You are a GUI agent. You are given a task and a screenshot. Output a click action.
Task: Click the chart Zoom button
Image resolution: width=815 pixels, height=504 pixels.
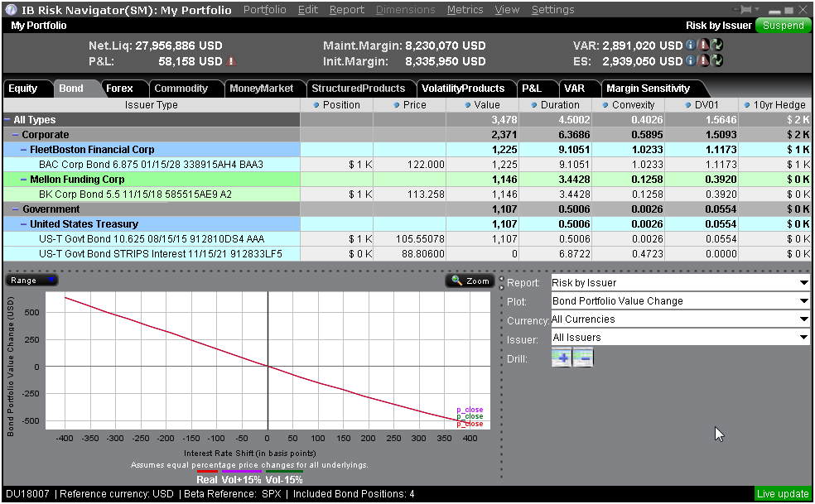pos(470,281)
